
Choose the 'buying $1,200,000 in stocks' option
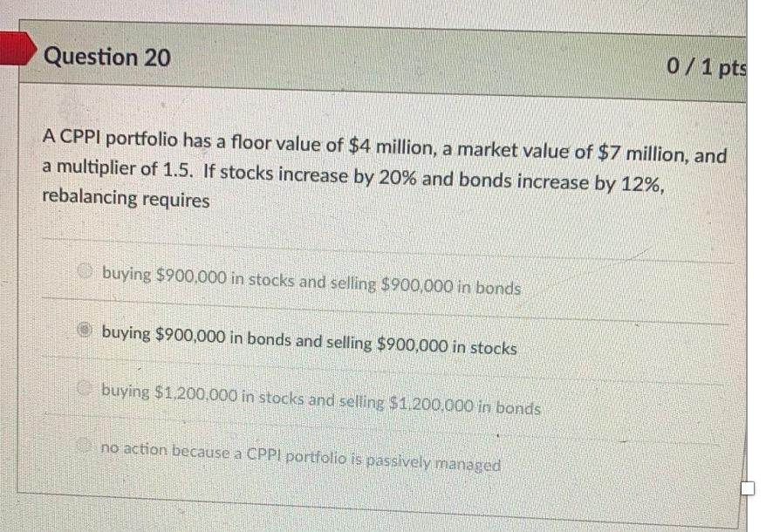tap(84, 392)
